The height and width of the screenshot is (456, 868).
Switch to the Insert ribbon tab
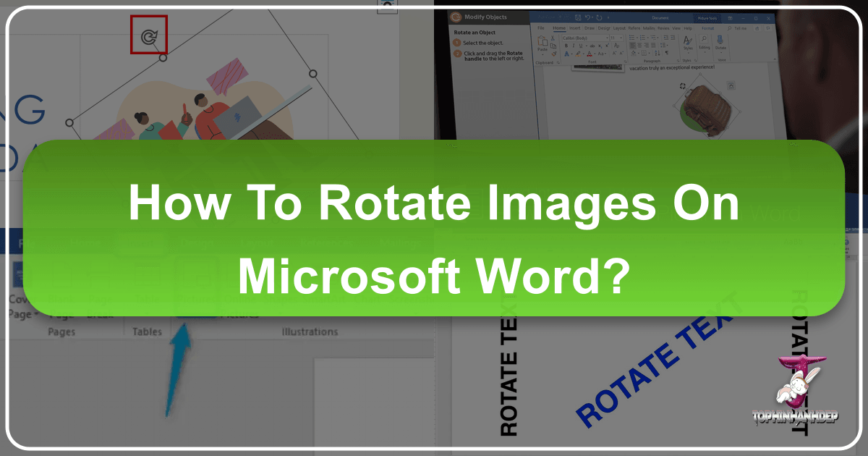[574, 28]
